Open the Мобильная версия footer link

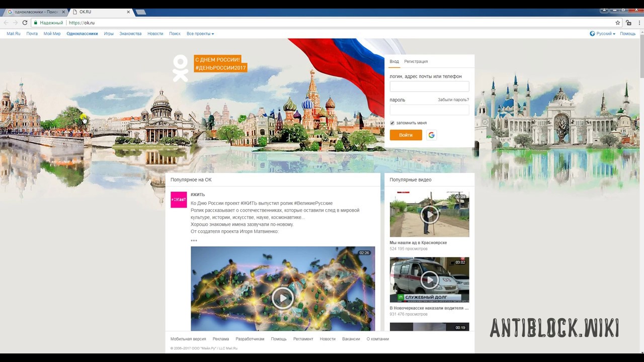pos(188,339)
